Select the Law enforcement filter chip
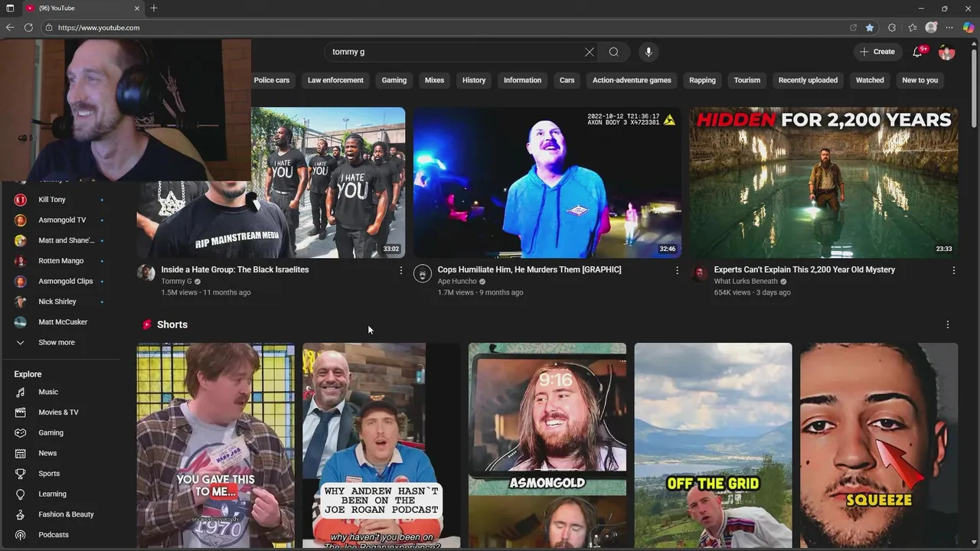This screenshot has width=980, height=551. tap(335, 80)
